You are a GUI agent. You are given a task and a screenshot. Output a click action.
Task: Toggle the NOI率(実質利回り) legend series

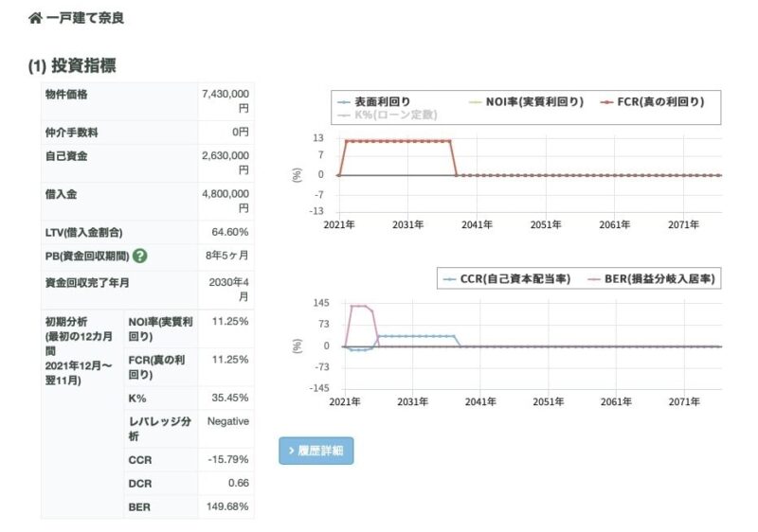527,102
